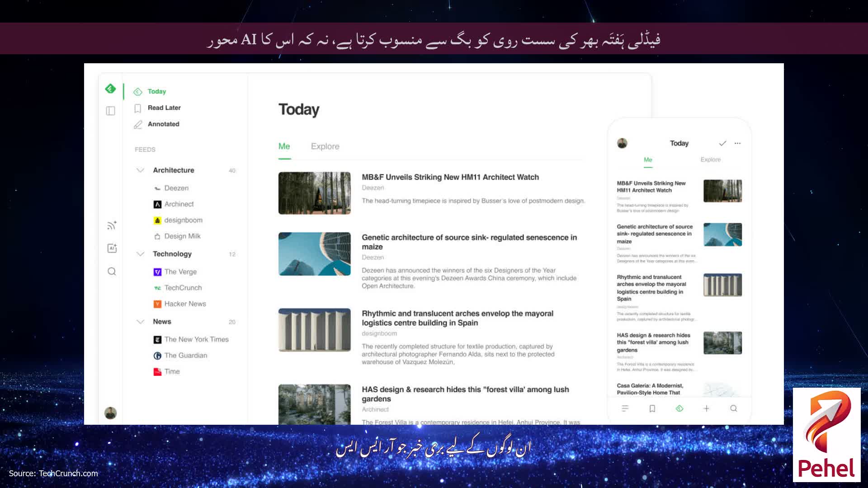Click the TechCrunch feed icon
Screen dimensions: 868x488
point(157,288)
